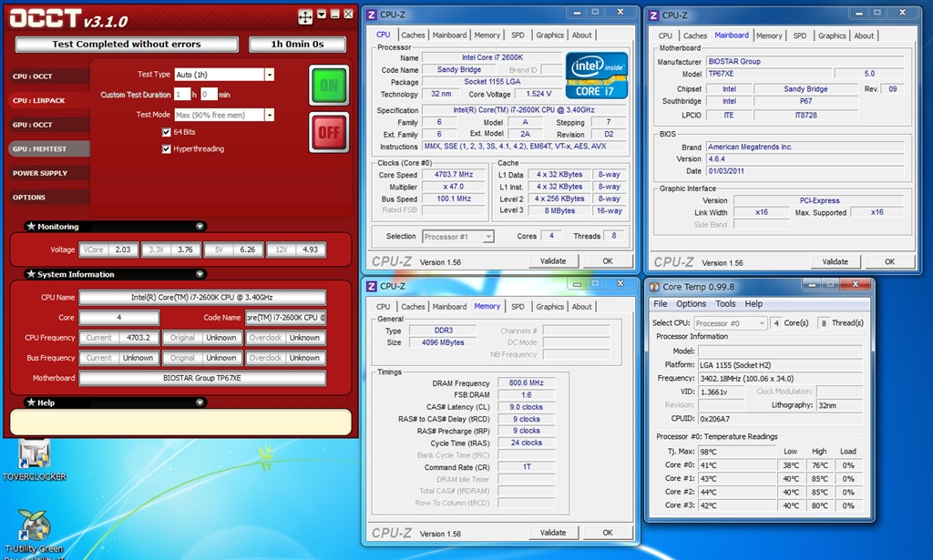The width and height of the screenshot is (933, 560).
Task: Collapse the Monitoring section in OCCT
Action: (200, 227)
